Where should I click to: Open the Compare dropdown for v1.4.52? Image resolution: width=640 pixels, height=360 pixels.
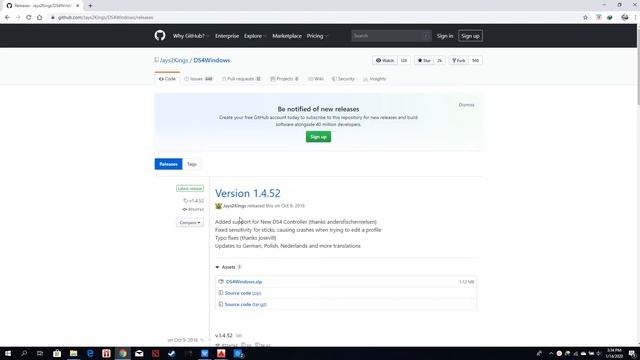click(x=190, y=222)
